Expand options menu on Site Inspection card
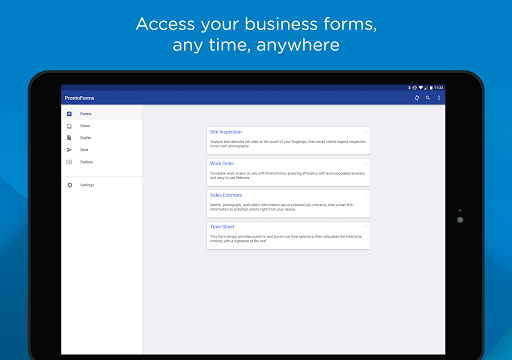The width and height of the screenshot is (512, 360). pyautogui.click(x=366, y=132)
